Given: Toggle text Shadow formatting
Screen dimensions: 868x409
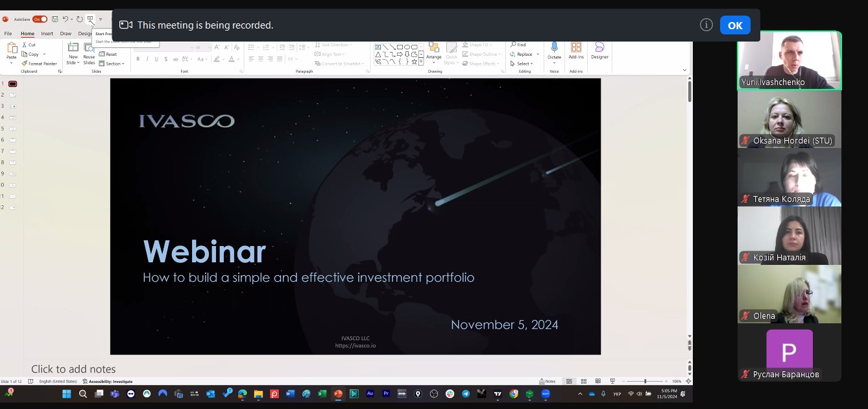Looking at the screenshot, I should pyautogui.click(x=165, y=59).
